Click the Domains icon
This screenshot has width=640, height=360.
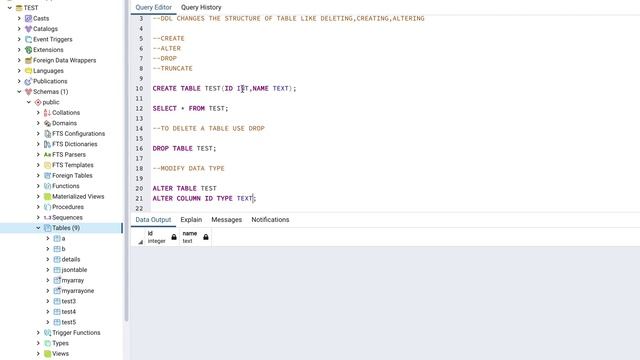coord(47,123)
